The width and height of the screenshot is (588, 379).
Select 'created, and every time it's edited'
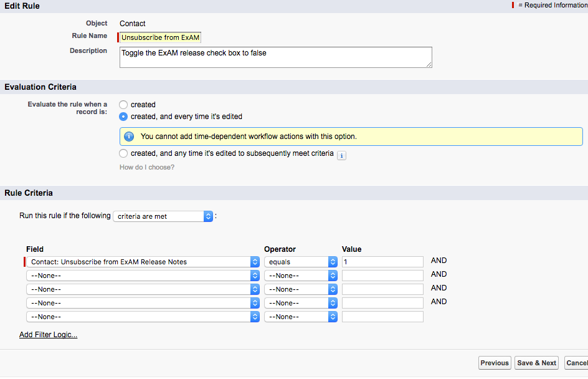[x=123, y=117]
